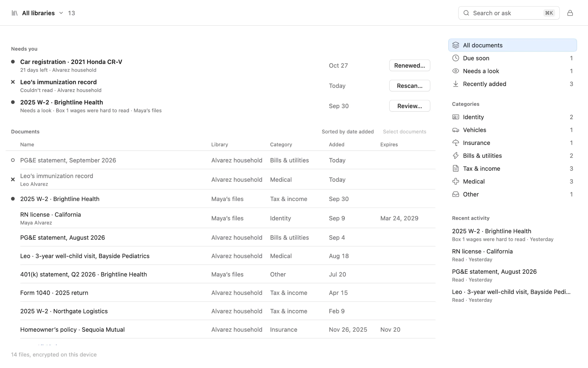
Task: Click the eye icon next to Needs a look
Action: point(455,71)
